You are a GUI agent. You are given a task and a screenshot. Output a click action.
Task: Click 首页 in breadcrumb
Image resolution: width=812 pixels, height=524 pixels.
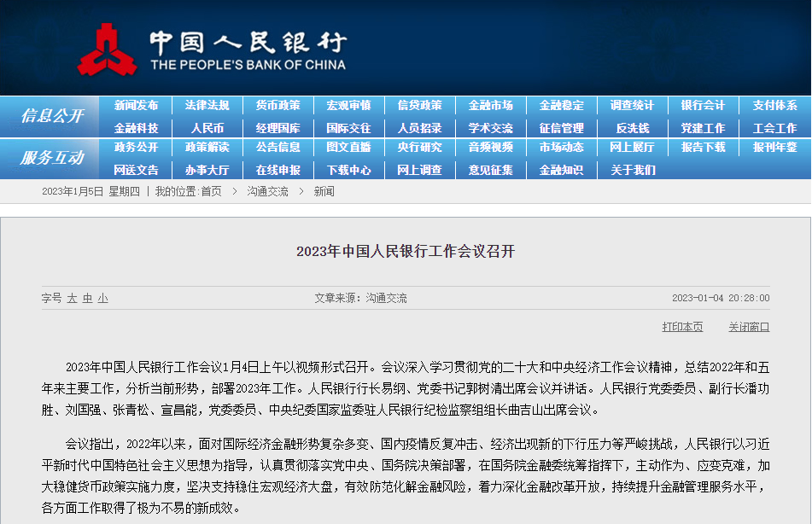[211, 191]
